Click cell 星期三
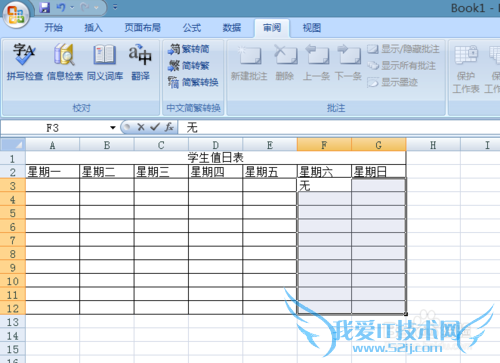The height and width of the screenshot is (363, 500). pos(161,172)
